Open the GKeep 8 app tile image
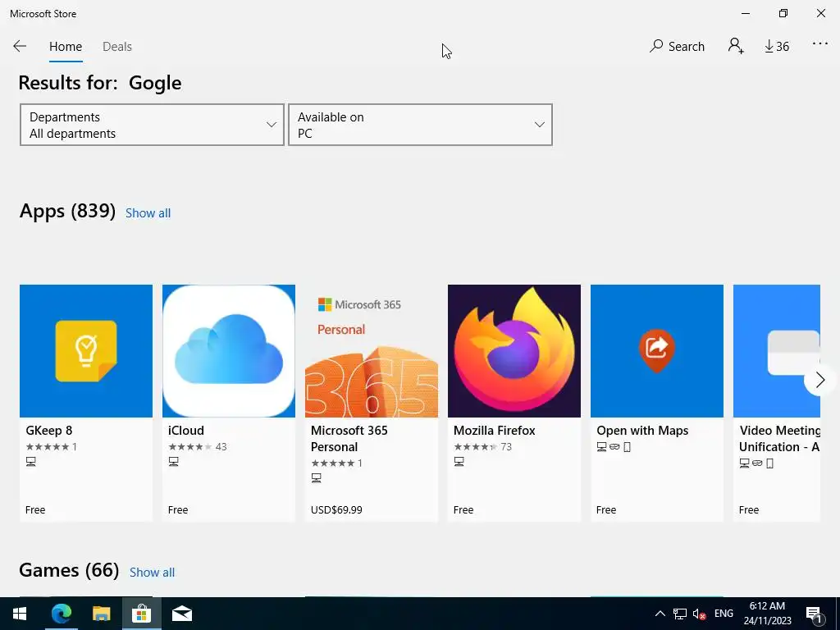The image size is (840, 630). pos(86,351)
